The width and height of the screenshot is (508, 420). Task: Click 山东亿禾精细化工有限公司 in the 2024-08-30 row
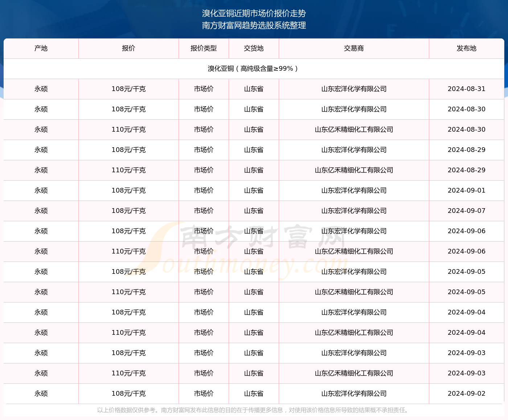click(354, 129)
